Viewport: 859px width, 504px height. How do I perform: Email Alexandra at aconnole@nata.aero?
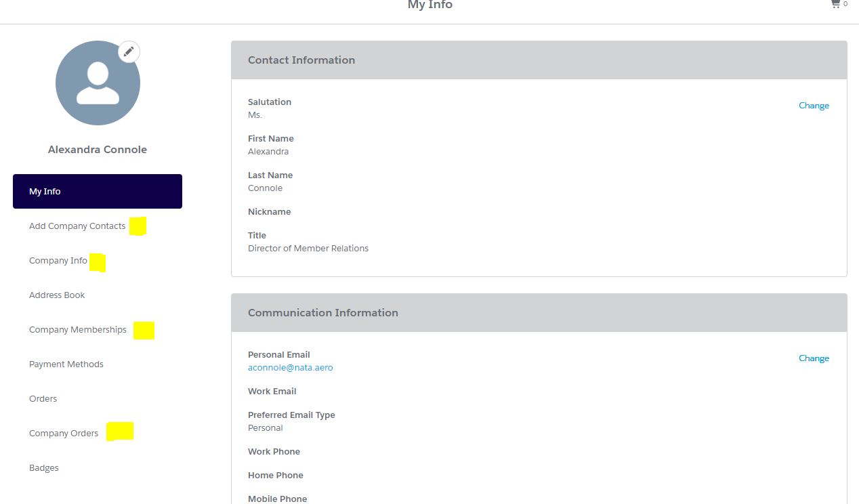(x=290, y=367)
